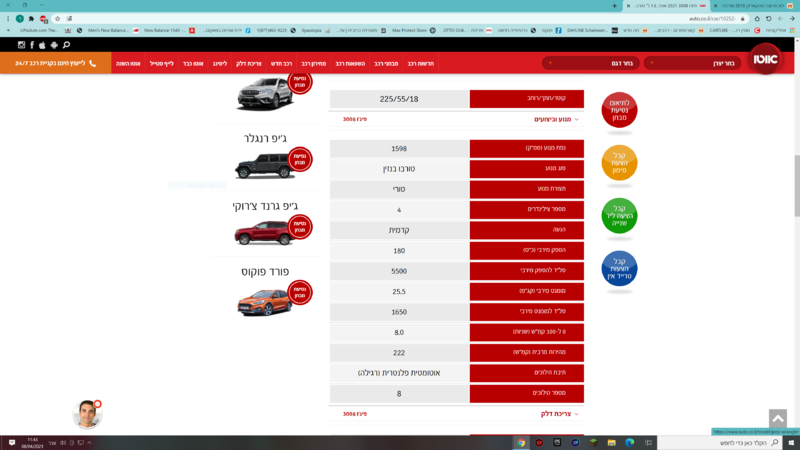Image resolution: width=800 pixels, height=450 pixels.
Task: Open the notification center icon on taskbar
Action: tap(12, 442)
